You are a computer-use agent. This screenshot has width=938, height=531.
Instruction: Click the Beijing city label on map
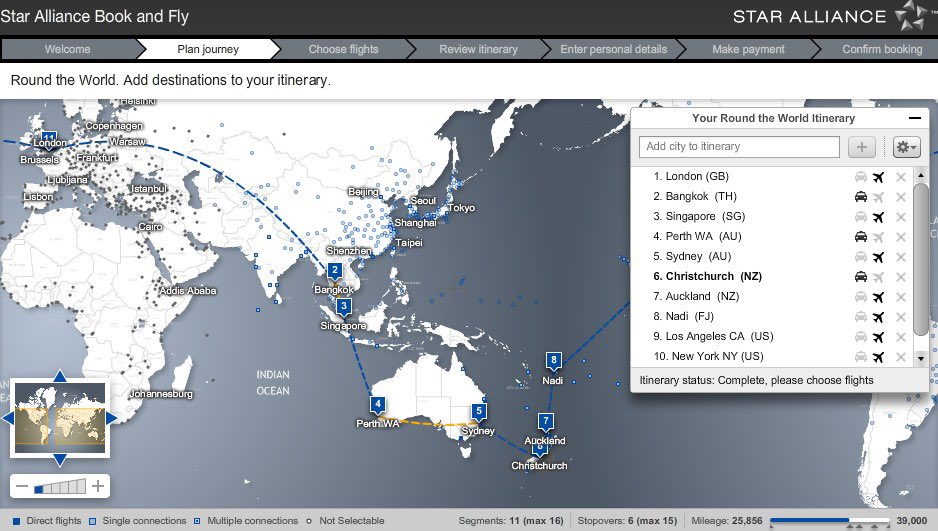(363, 192)
